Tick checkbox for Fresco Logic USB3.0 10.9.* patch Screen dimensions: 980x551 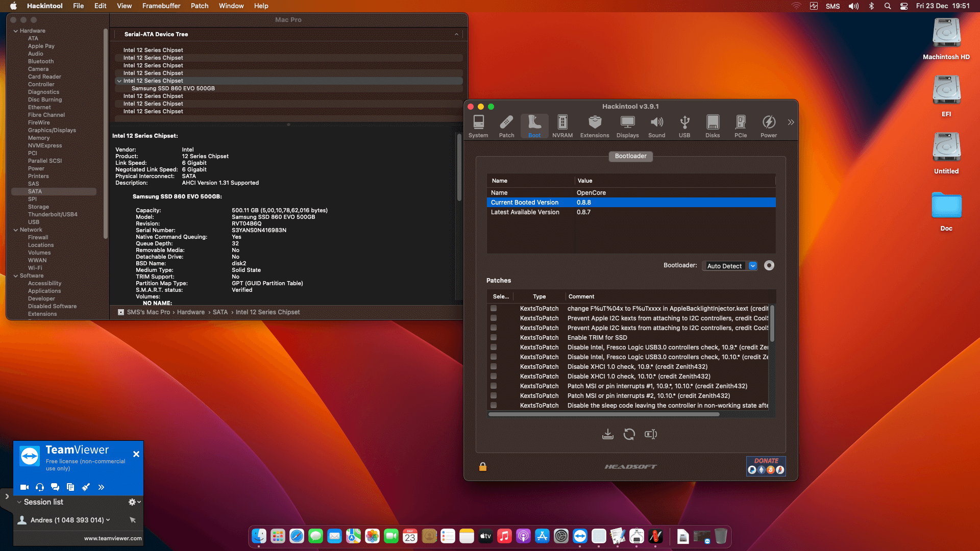tap(494, 347)
